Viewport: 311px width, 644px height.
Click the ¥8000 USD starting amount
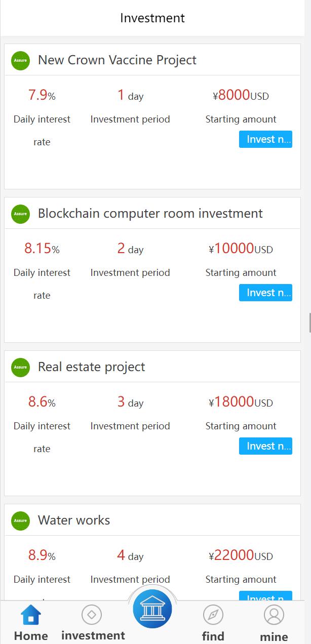pos(241,95)
